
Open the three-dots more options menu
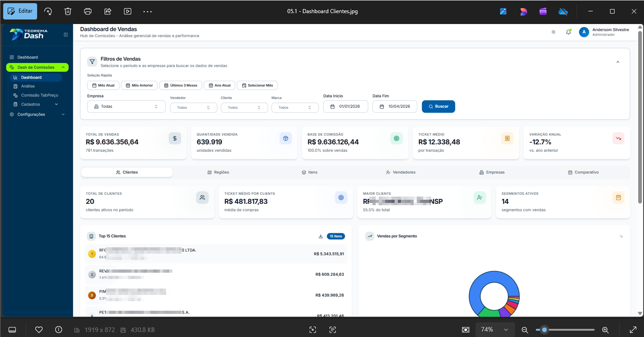(x=148, y=11)
